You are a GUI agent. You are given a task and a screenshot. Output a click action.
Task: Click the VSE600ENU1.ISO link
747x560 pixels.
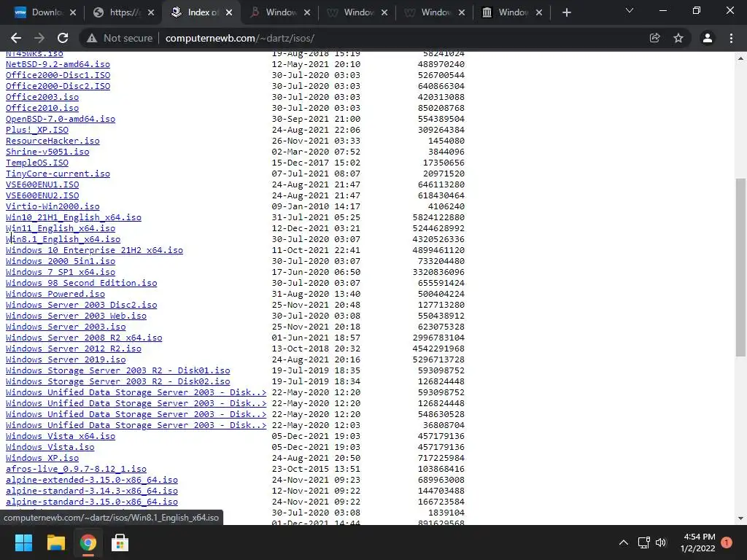click(42, 184)
